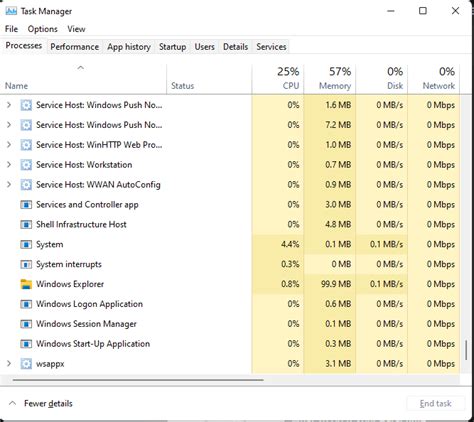Switch to the Performance tab
This screenshot has height=422, width=474.
click(75, 47)
